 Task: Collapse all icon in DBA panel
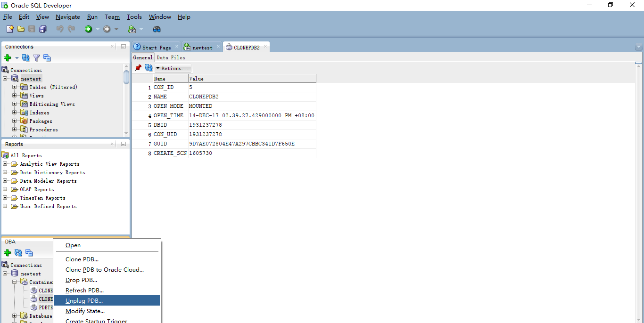tap(29, 253)
